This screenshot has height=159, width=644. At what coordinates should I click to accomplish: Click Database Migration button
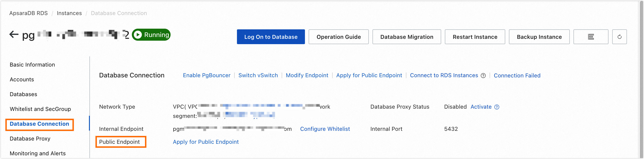click(406, 37)
